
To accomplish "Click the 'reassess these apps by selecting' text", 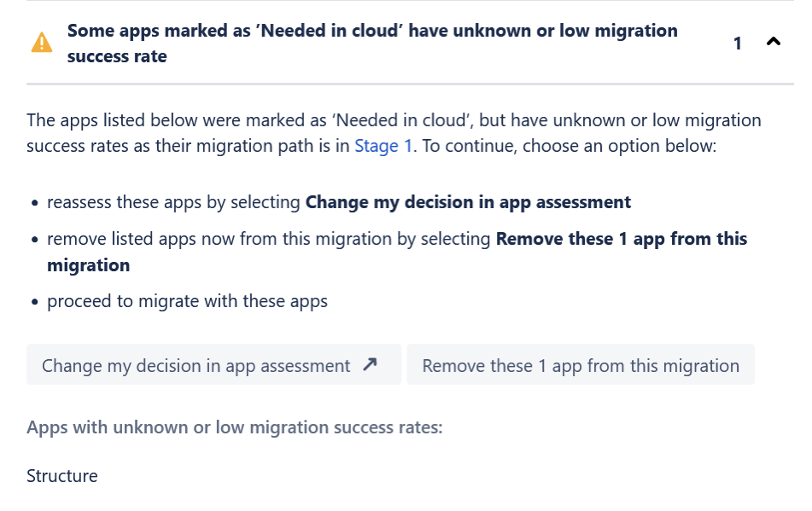I will (x=174, y=202).
